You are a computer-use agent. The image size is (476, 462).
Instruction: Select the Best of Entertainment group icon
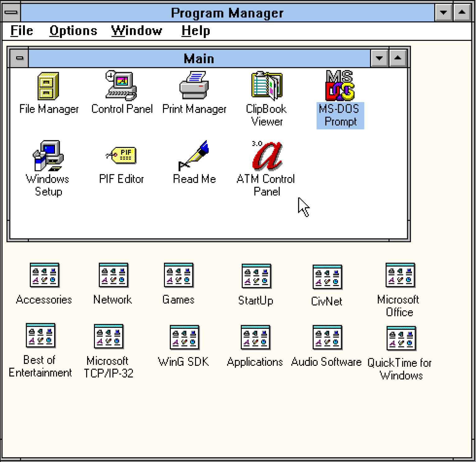coord(41,336)
